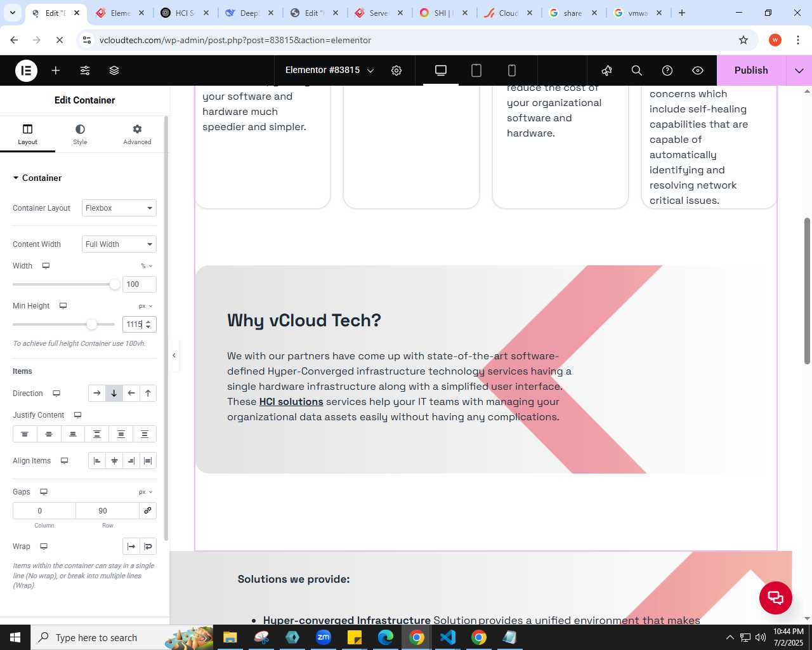Viewport: 812px width, 650px height.
Task: Open page settings gear icon
Action: [396, 70]
